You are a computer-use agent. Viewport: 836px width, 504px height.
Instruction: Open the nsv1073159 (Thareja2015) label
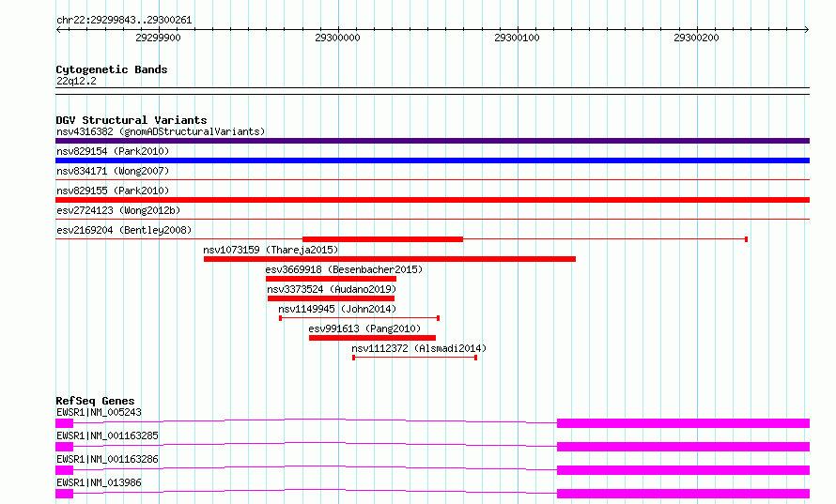click(271, 250)
